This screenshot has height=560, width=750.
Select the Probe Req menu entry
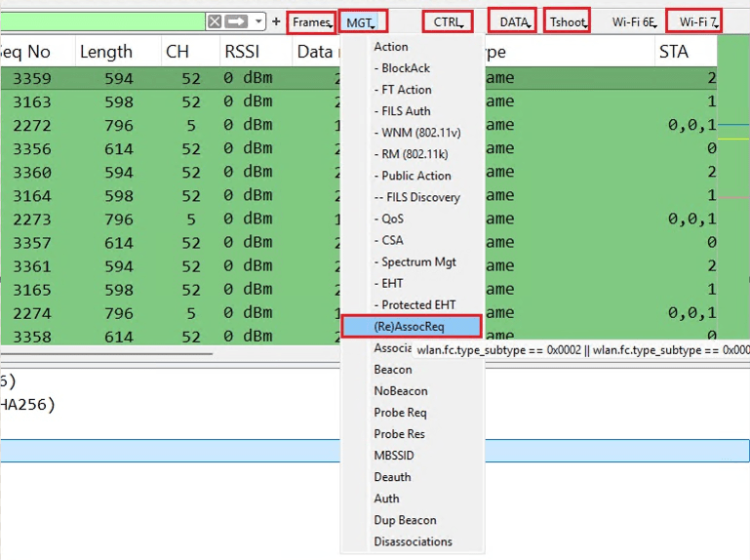400,413
